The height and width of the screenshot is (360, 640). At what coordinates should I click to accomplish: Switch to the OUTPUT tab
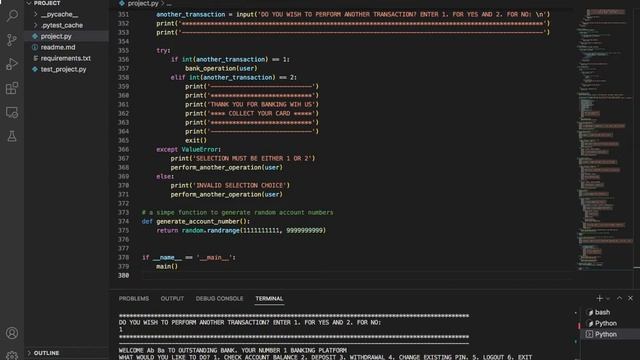(x=172, y=299)
